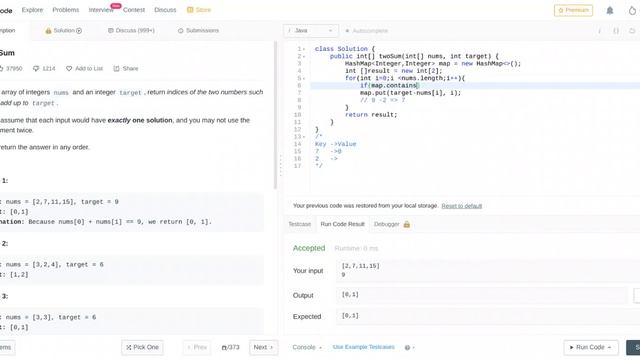Click the Reset to default link
The width and height of the screenshot is (640, 360).
[462, 206]
